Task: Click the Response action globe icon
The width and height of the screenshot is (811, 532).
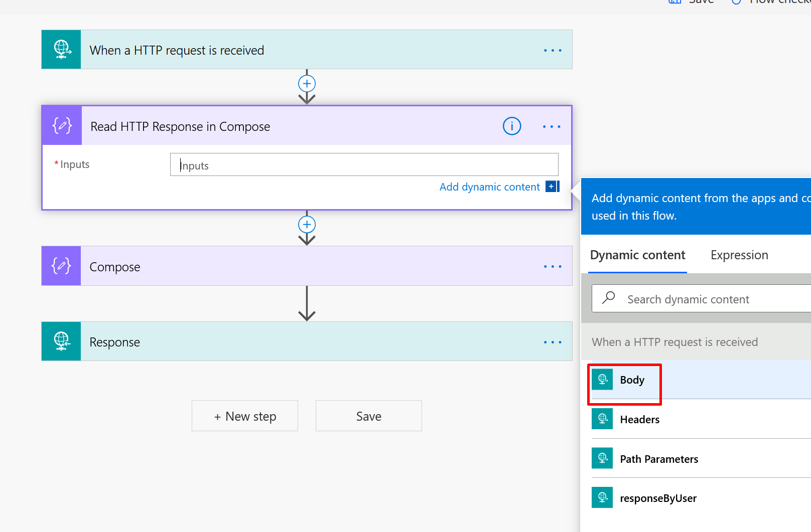Action: click(61, 341)
